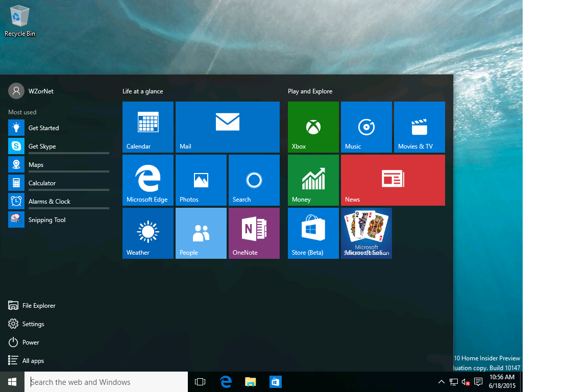Click the taskbar clock showing 10:56 AM
This screenshot has width=588, height=392.
[x=502, y=381]
